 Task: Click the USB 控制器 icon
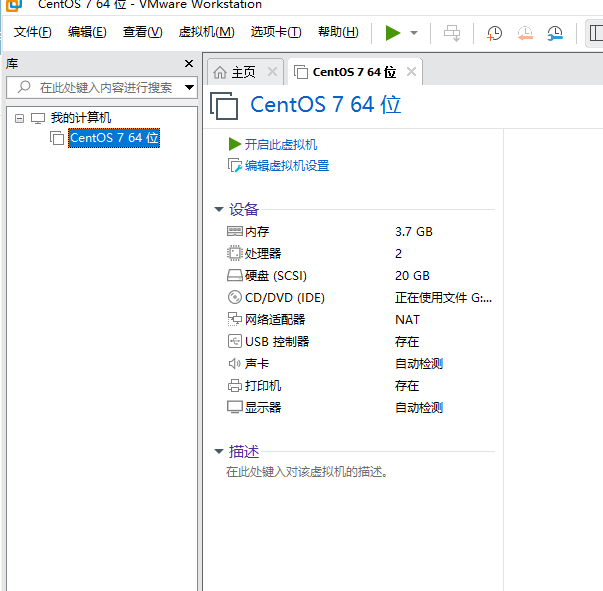[x=235, y=341]
